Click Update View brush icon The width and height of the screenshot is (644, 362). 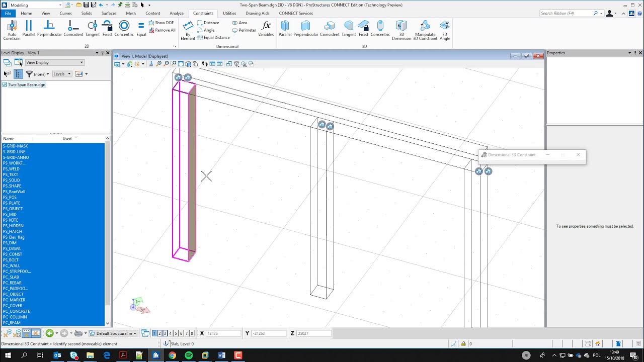151,64
